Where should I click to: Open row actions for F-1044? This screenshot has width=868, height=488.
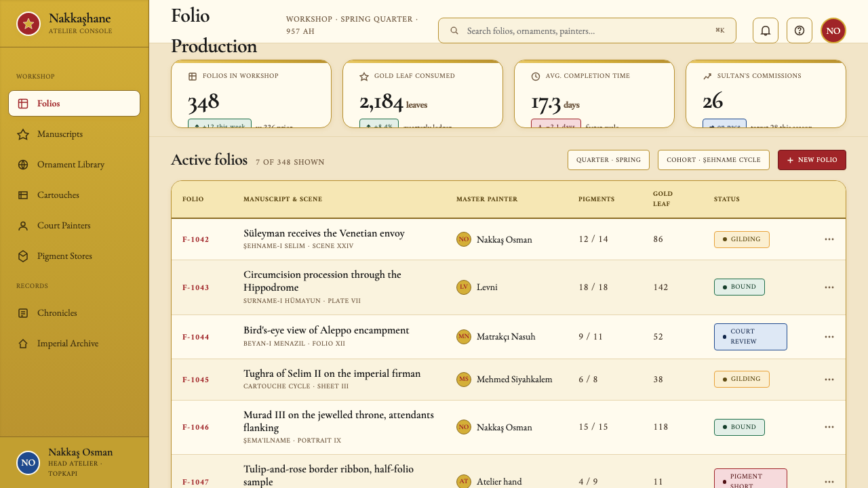(x=829, y=337)
